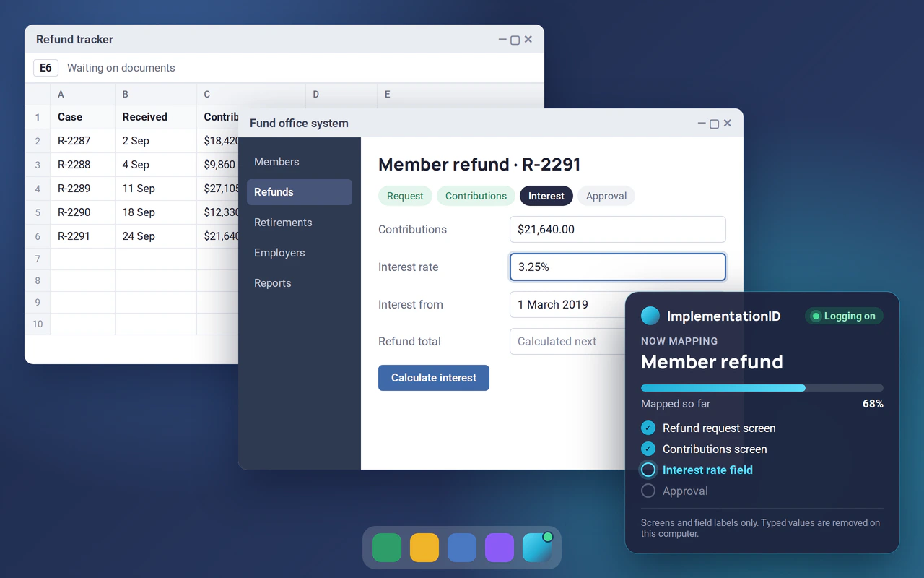Focus the Interest rate input field
The width and height of the screenshot is (924, 578).
click(618, 267)
